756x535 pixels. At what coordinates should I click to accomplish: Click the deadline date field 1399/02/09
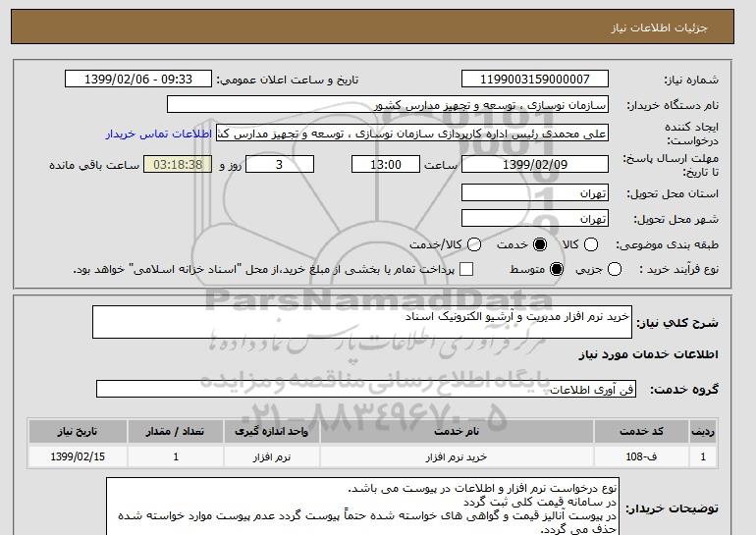(535, 164)
